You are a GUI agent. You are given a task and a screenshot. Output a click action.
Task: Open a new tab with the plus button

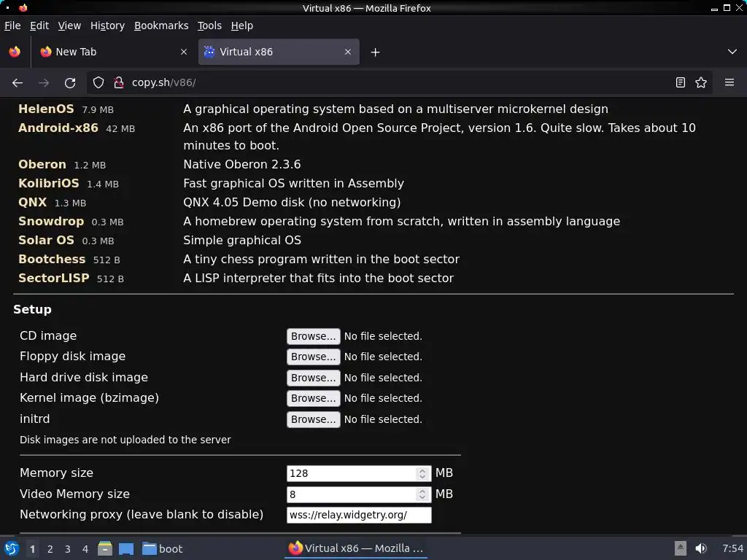[x=376, y=52]
